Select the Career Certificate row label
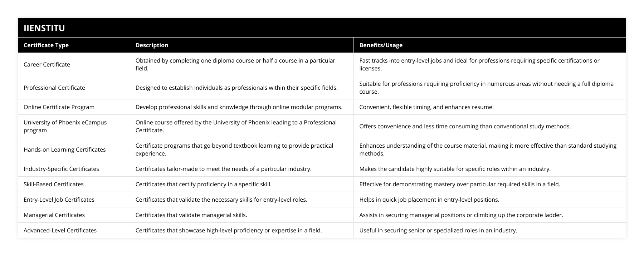644x256 pixels. (x=47, y=64)
